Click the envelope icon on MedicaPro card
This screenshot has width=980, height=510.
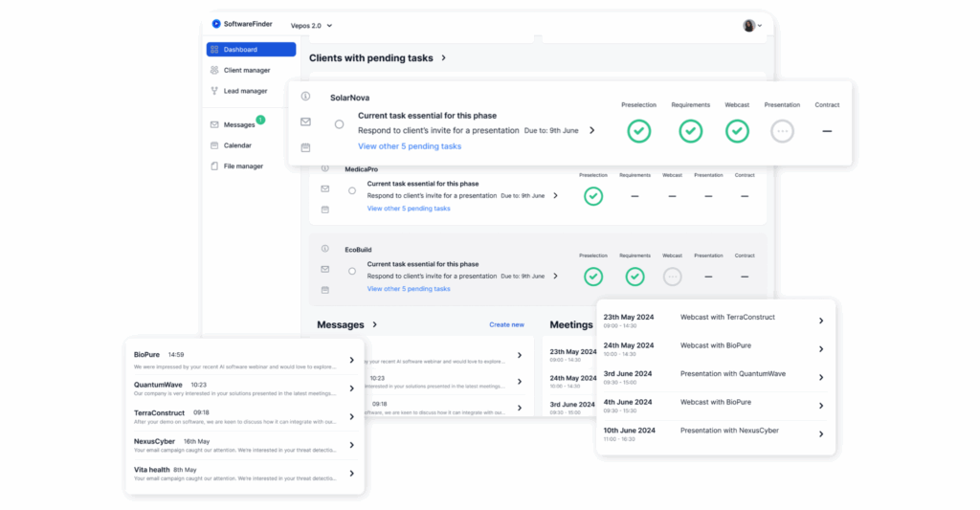324,189
